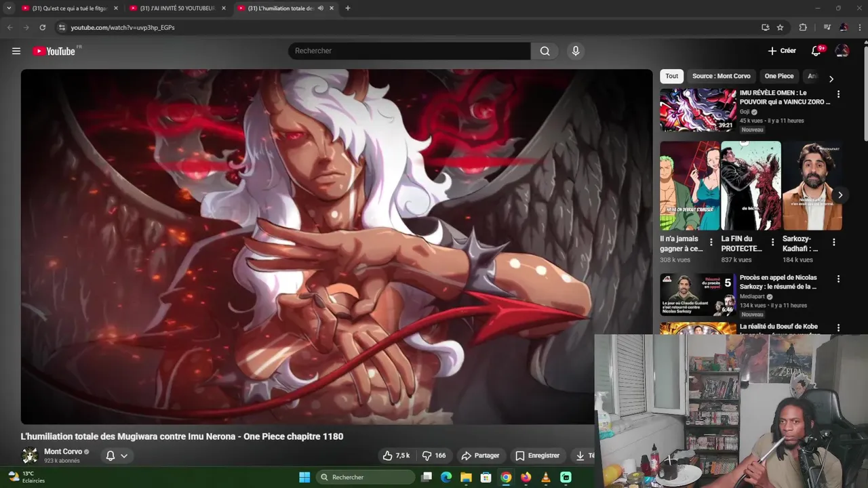Open a new tab with plus
Screen dimensions: 868x488
click(347, 8)
